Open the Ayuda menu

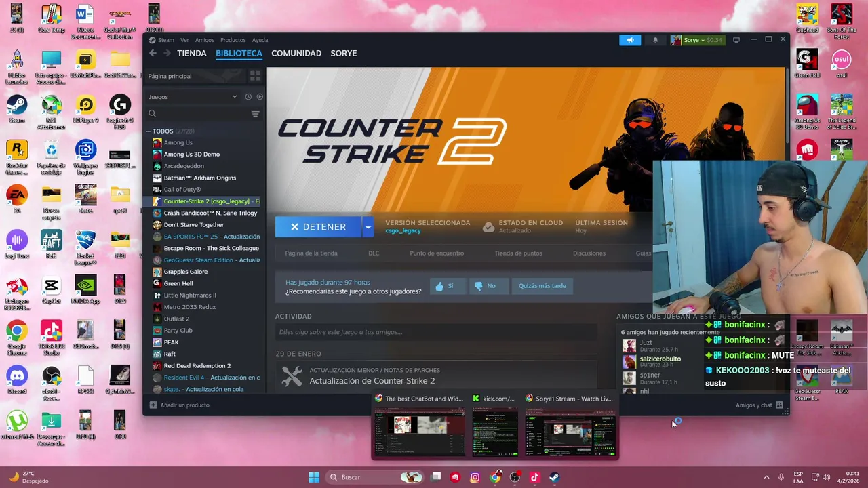click(260, 40)
